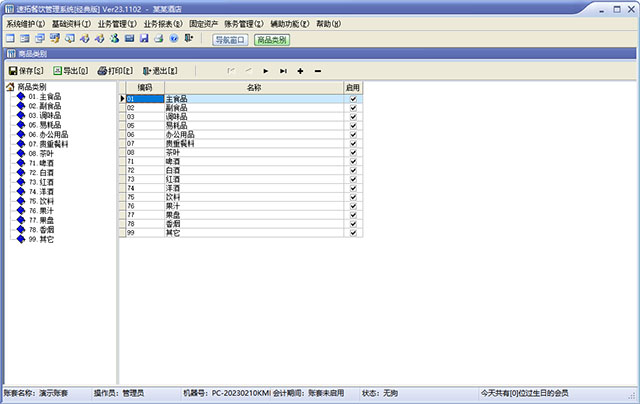The height and width of the screenshot is (404, 640).
Task: Switch to the 导航窗口 tab
Action: click(x=230, y=40)
